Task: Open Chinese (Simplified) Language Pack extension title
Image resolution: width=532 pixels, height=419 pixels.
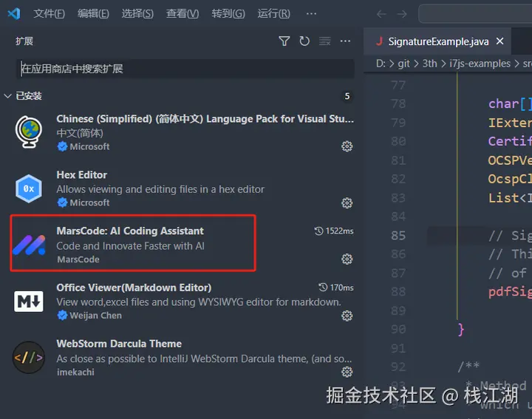Action: (x=205, y=119)
